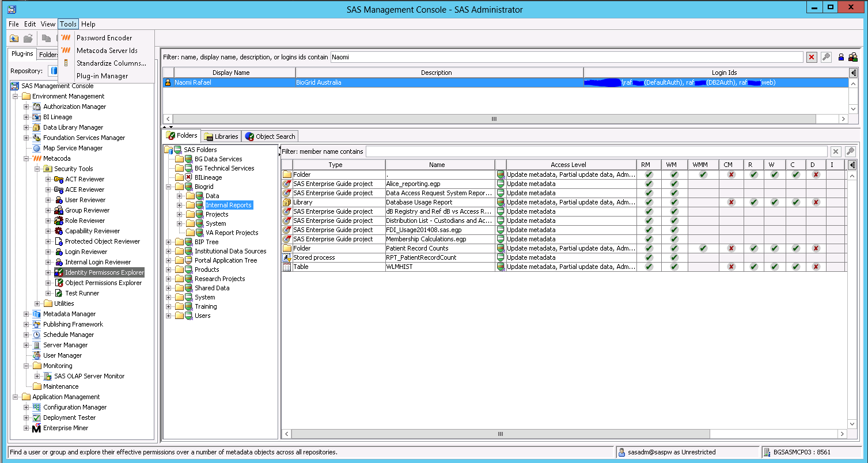
Task: Click the table icon in the WLMHIST row
Action: (287, 267)
